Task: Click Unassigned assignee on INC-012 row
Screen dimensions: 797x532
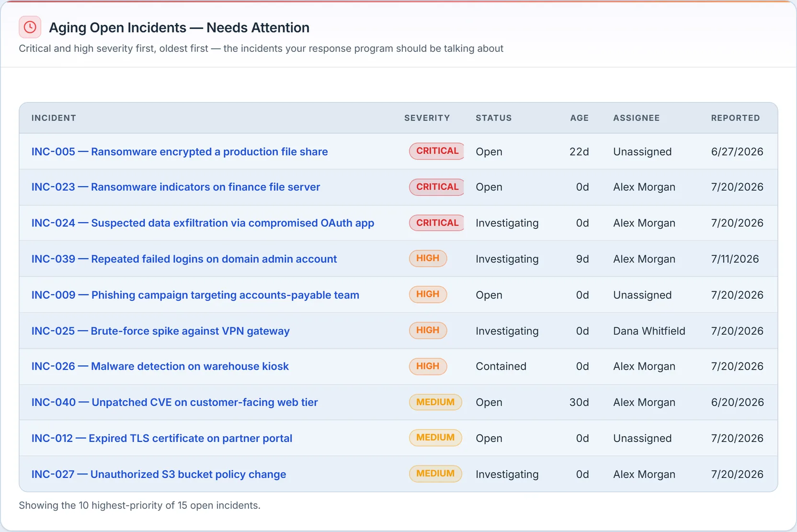Action: pyautogui.click(x=642, y=438)
